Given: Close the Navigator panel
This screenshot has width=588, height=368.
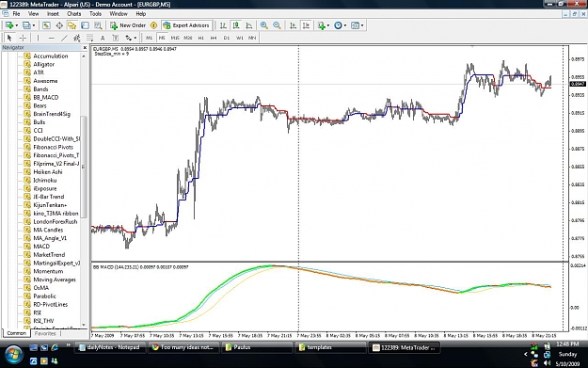Looking at the screenshot, I should 85,48.
